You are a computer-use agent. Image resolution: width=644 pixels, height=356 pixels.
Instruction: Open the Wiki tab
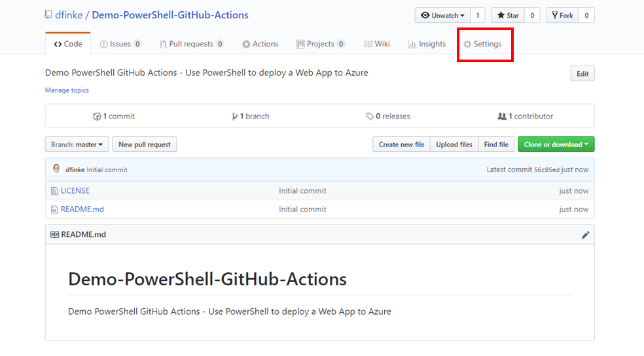tap(376, 44)
